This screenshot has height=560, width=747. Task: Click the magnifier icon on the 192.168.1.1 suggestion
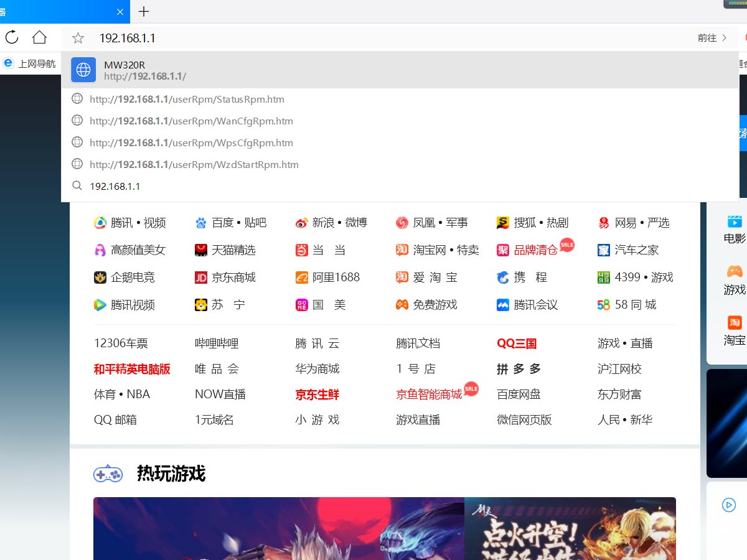[77, 185]
